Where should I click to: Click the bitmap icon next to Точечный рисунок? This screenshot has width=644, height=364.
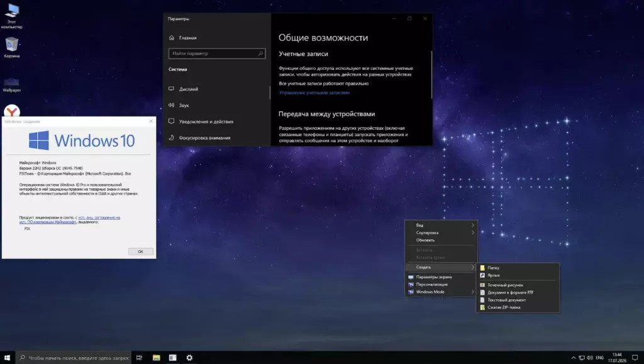click(482, 285)
